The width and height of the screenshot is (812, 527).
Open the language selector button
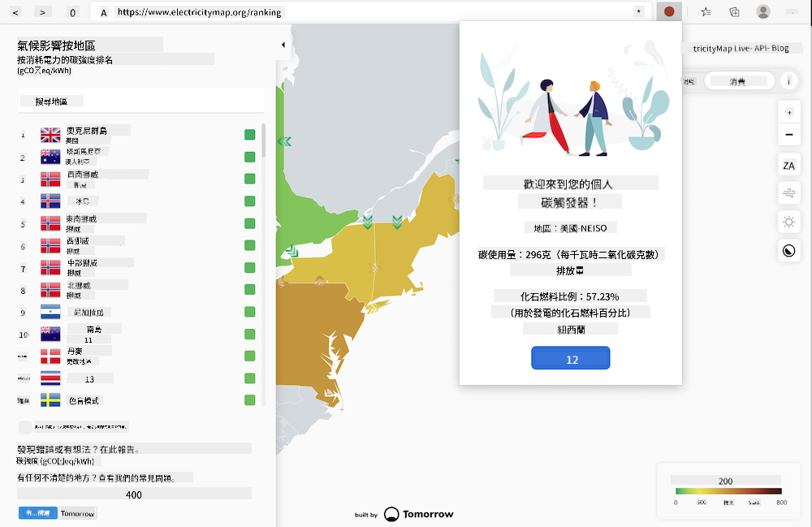pos(788,166)
